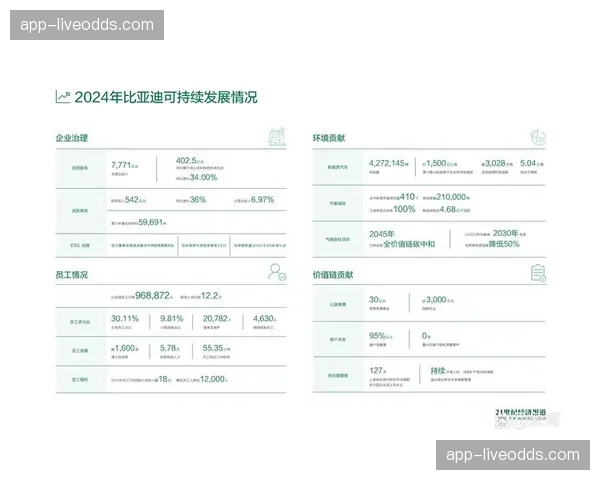The width and height of the screenshot is (600, 480).
Task: Click the building icon next to 企业治理
Action: tap(277, 137)
